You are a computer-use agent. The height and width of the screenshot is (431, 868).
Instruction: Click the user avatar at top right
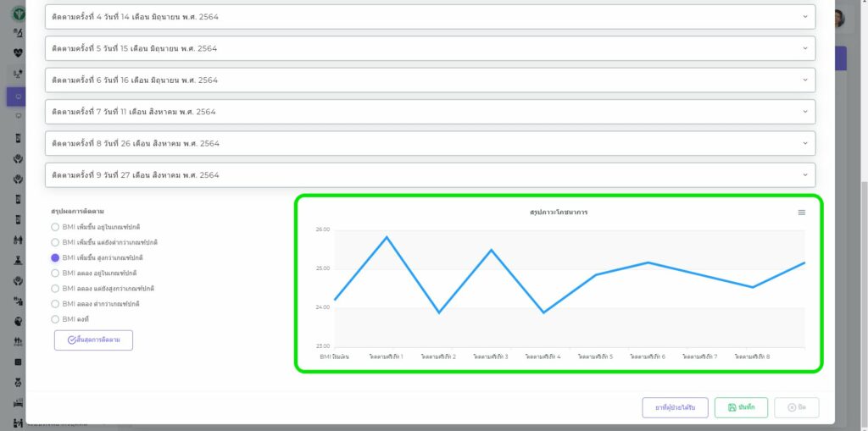point(839,19)
